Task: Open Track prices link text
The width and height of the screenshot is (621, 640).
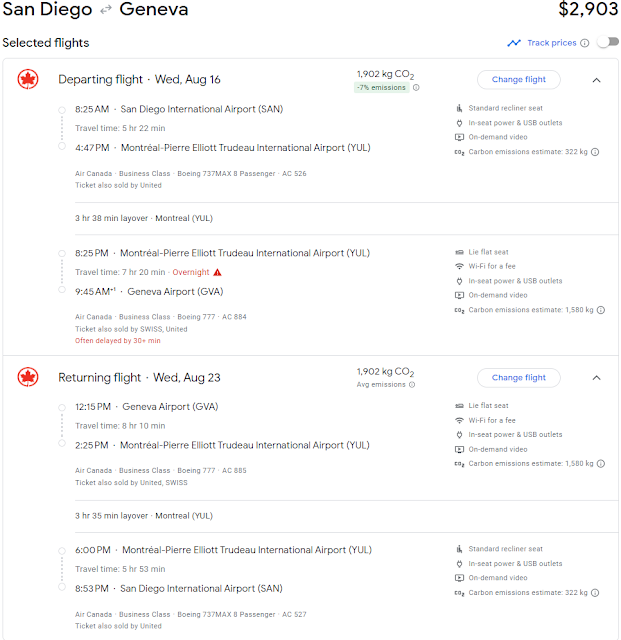Action: click(552, 43)
